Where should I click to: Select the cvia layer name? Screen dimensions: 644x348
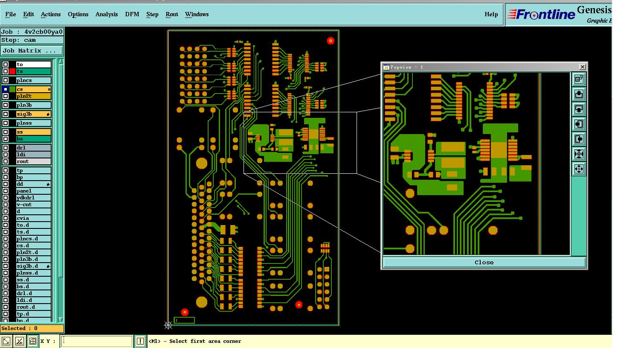[33, 218]
